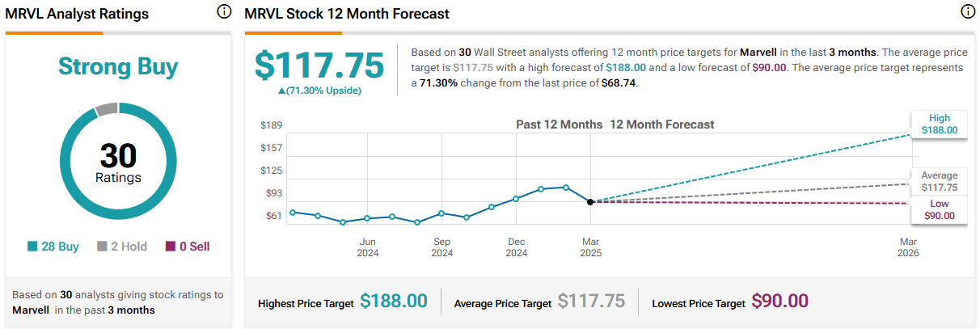Click the $189 y-axis label
980x329 pixels.
coord(271,125)
